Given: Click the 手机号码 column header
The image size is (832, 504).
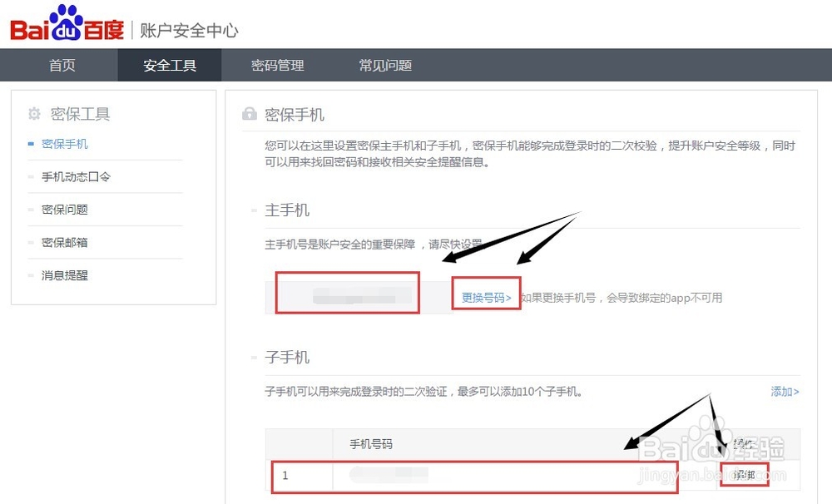Looking at the screenshot, I should click(370, 444).
